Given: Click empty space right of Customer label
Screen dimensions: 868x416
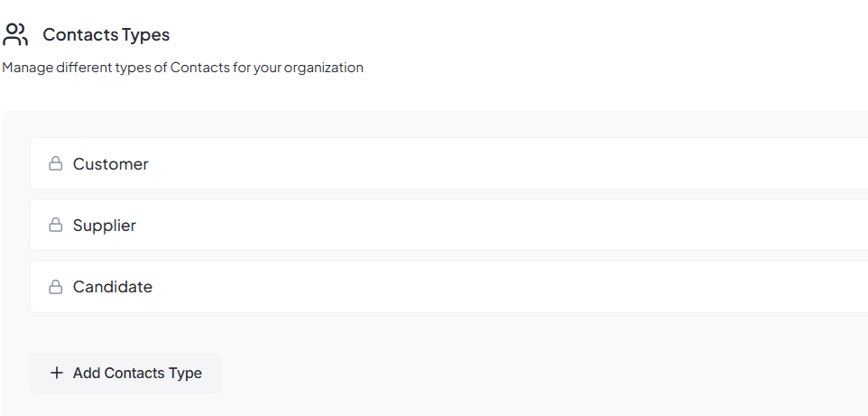Looking at the screenshot, I should click(541, 164).
